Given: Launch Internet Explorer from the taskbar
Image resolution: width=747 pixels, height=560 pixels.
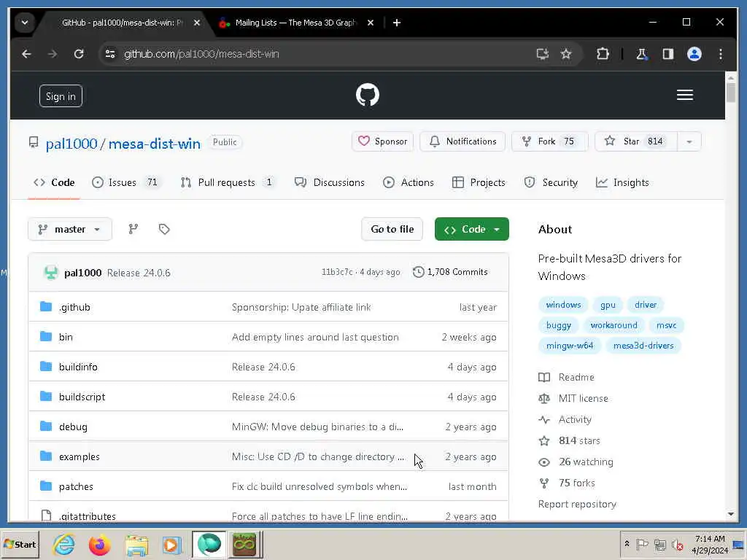Looking at the screenshot, I should [x=64, y=544].
